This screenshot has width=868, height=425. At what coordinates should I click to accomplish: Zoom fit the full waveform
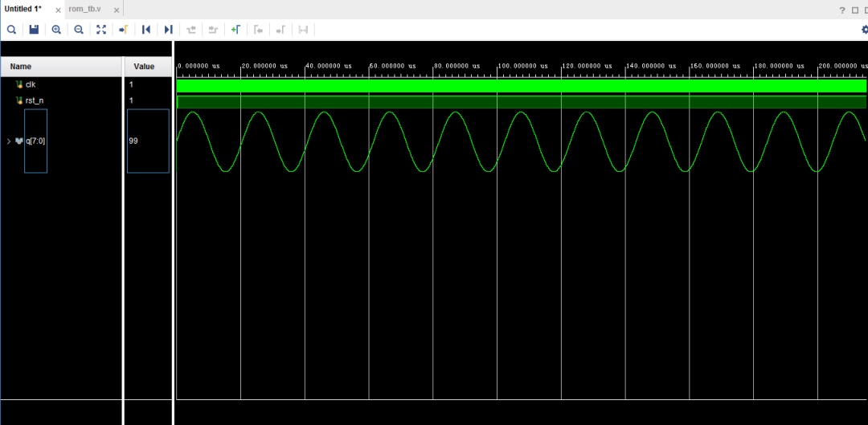101,30
